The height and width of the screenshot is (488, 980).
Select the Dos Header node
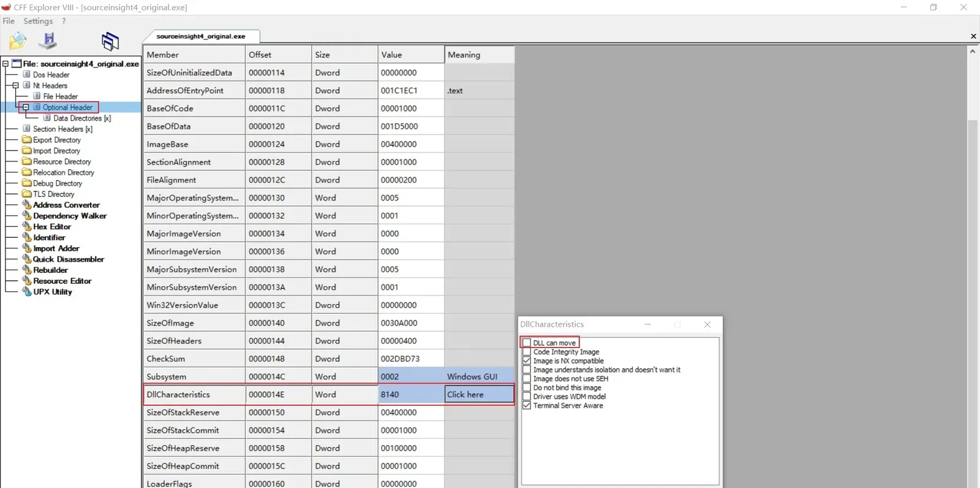pos(51,75)
